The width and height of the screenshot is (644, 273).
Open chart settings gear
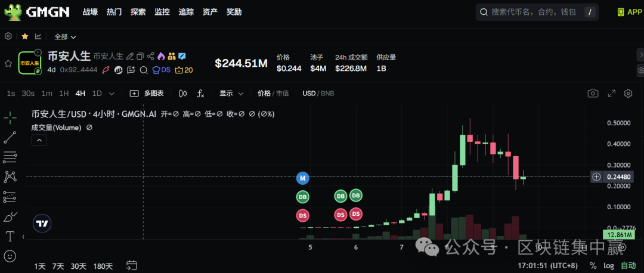point(628,94)
